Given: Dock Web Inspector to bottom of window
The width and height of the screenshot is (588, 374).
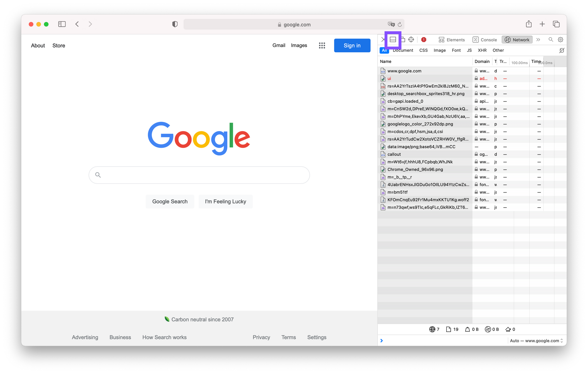Looking at the screenshot, I should pyautogui.click(x=393, y=39).
